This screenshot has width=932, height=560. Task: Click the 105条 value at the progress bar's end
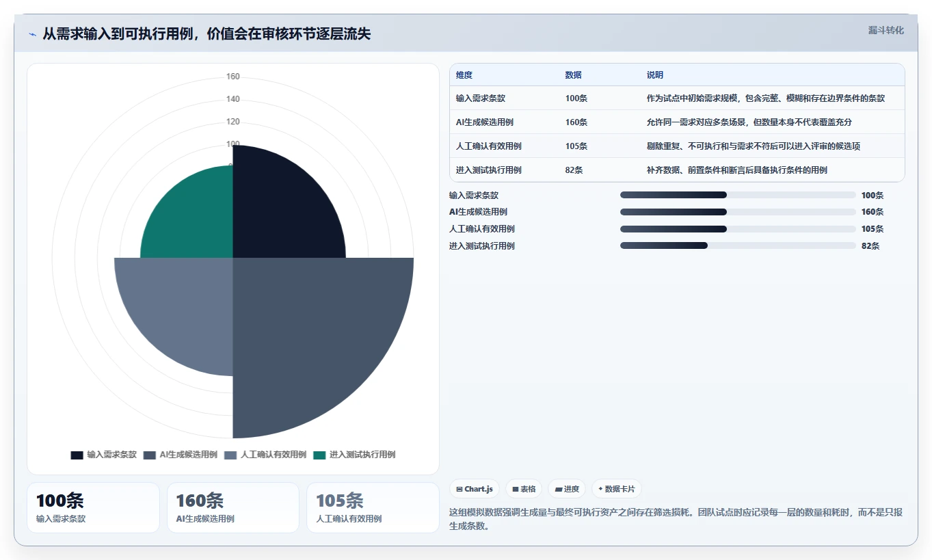(x=873, y=229)
